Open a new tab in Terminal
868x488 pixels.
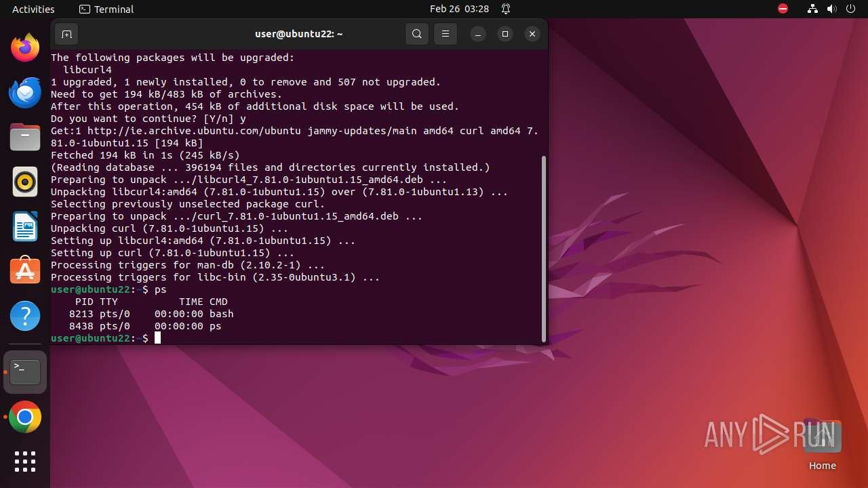tap(66, 34)
